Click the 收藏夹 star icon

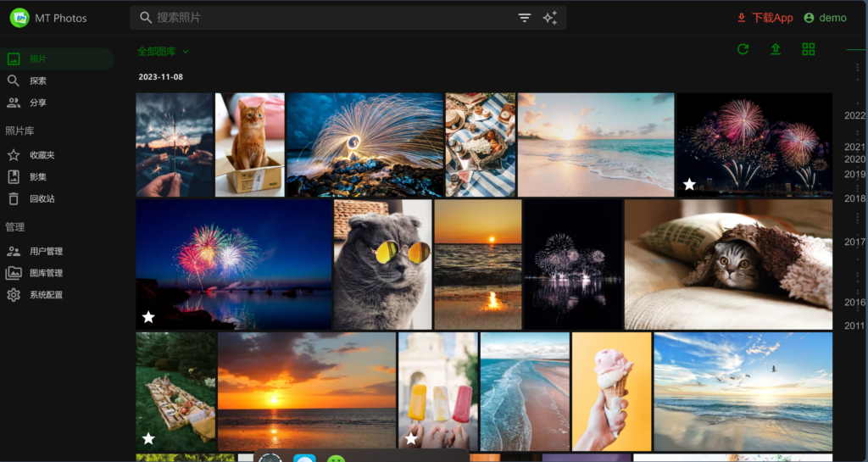coord(14,155)
